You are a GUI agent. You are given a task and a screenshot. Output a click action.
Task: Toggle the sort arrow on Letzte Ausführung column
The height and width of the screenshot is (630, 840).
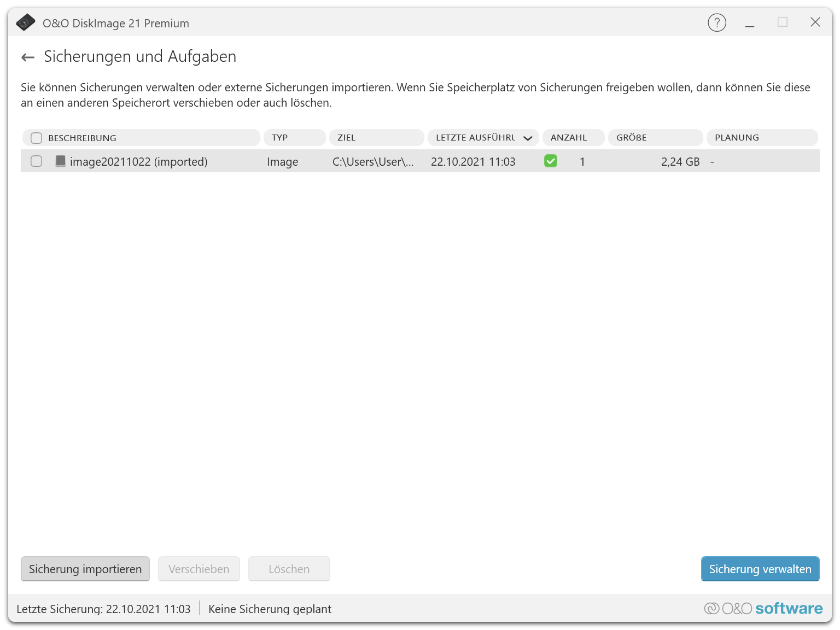(x=528, y=138)
